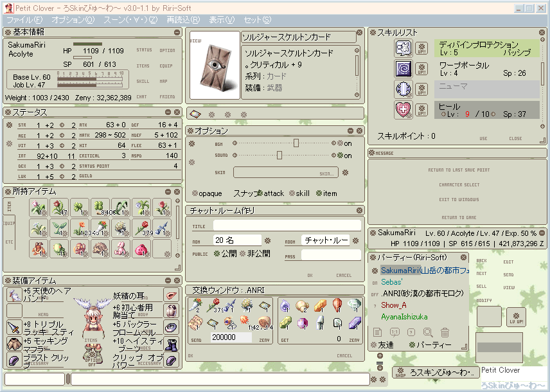Click CHARACTER SELECT
This screenshot has width=550, height=392.
click(x=459, y=184)
